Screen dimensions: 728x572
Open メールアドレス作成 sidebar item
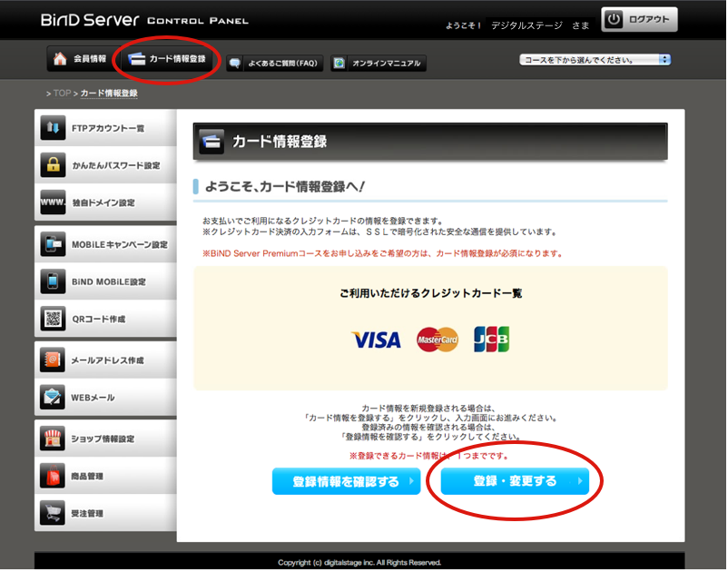pyautogui.click(x=105, y=360)
